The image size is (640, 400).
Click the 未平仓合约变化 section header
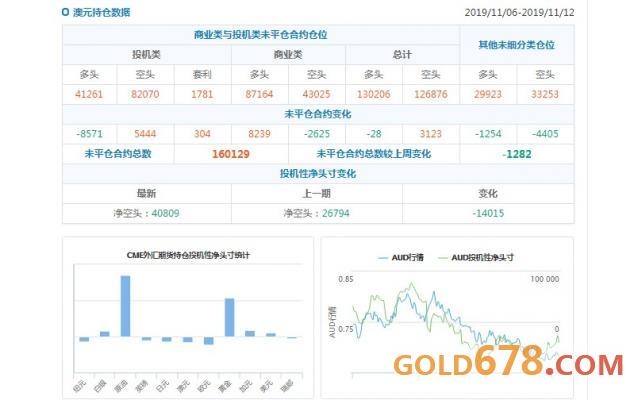(x=318, y=114)
